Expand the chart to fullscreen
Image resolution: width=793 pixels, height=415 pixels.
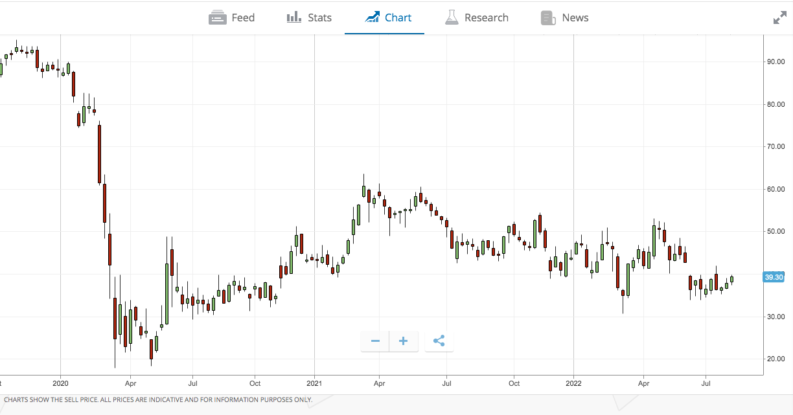(x=780, y=18)
